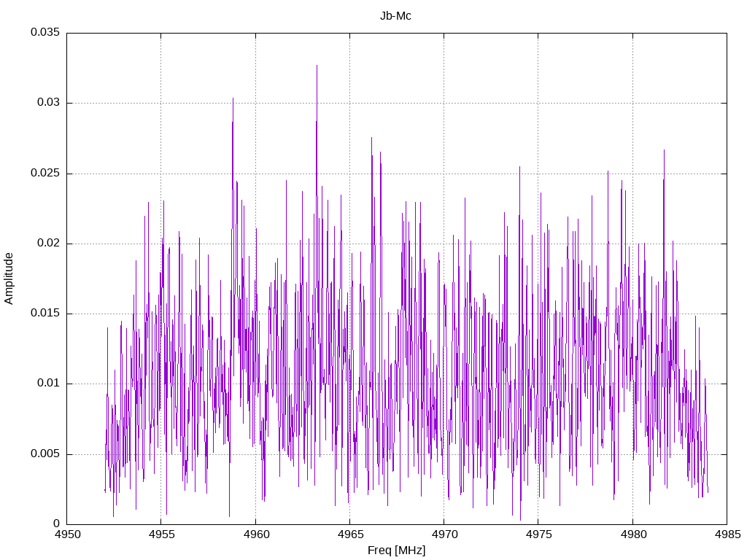Click the x-axis value 4985
The image size is (747, 560).
(x=727, y=534)
